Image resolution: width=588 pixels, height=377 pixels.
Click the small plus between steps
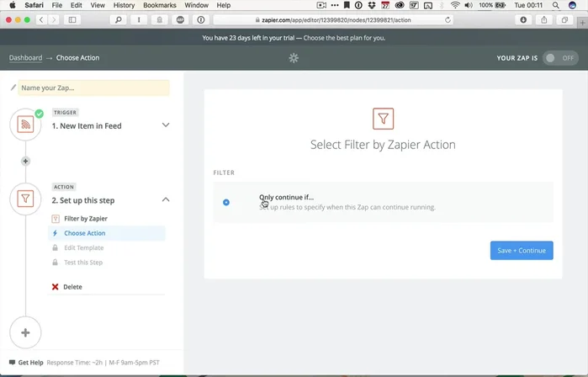point(25,161)
